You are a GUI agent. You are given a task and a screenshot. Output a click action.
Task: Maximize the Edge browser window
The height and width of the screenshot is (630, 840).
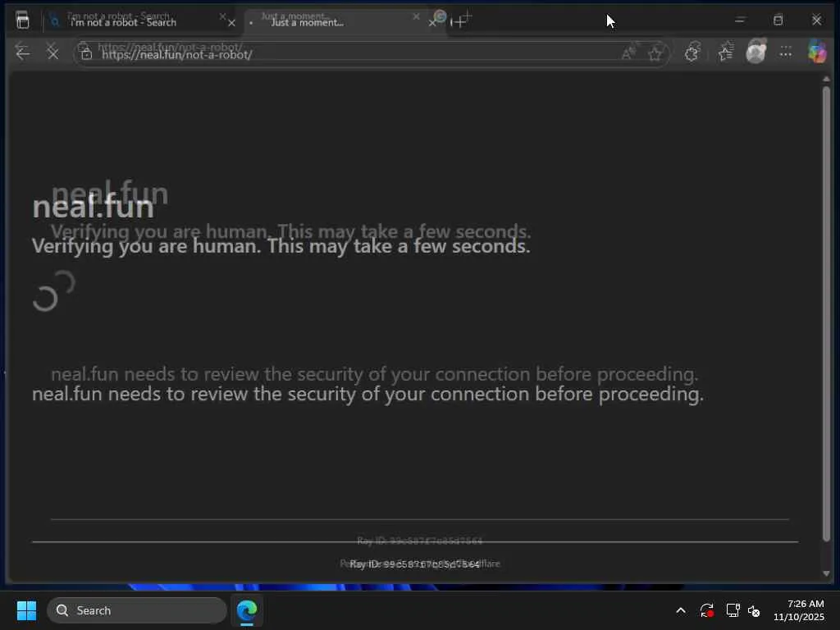tap(778, 21)
